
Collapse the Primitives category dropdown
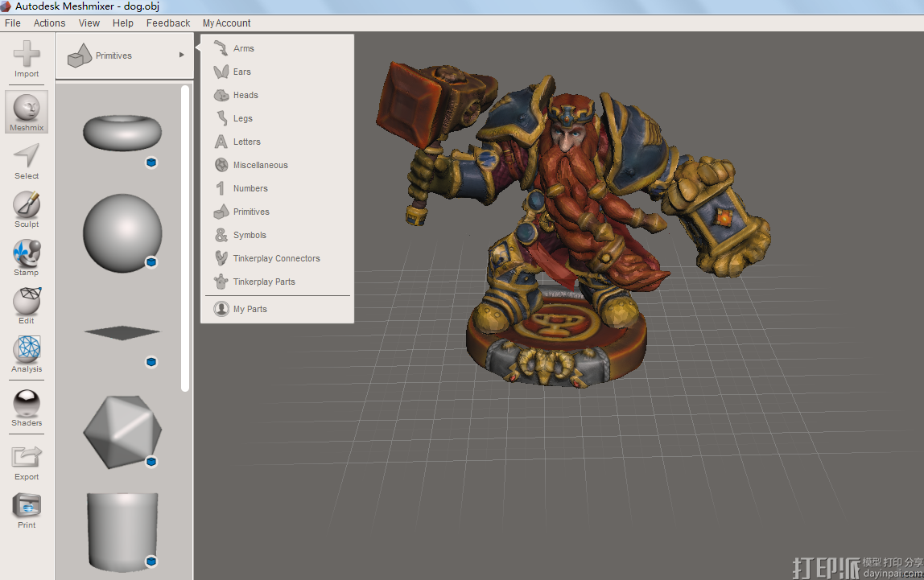point(125,56)
